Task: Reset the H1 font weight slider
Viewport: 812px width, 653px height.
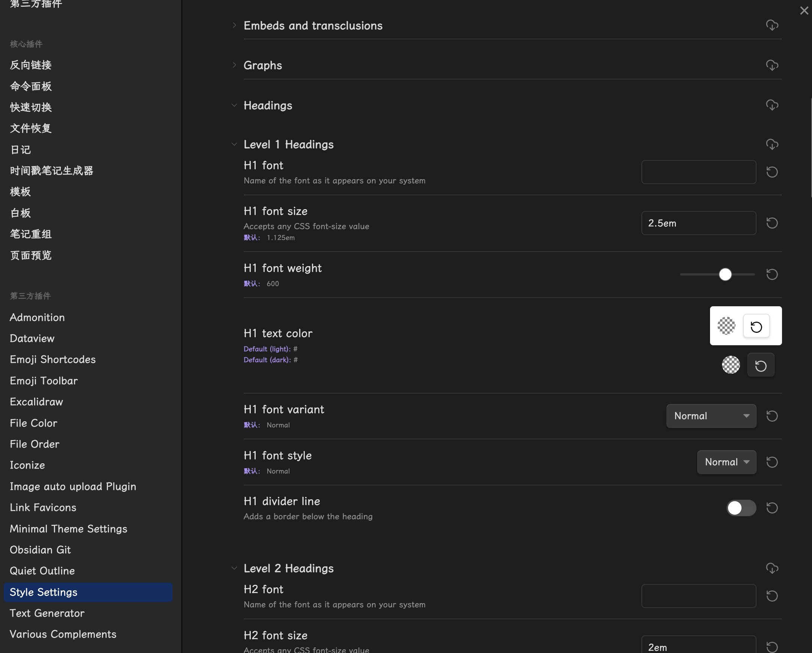Action: (772, 274)
